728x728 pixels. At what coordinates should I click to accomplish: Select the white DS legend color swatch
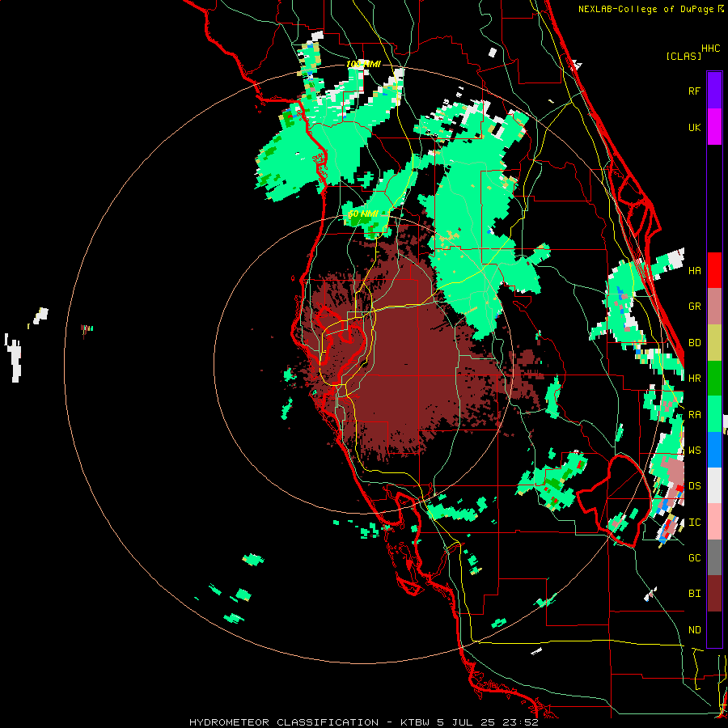[x=714, y=485]
